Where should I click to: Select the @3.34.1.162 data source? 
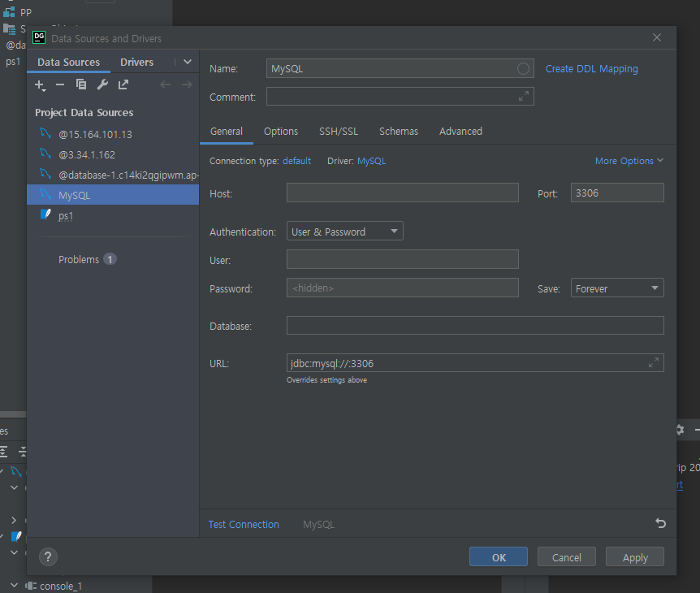click(x=113, y=154)
